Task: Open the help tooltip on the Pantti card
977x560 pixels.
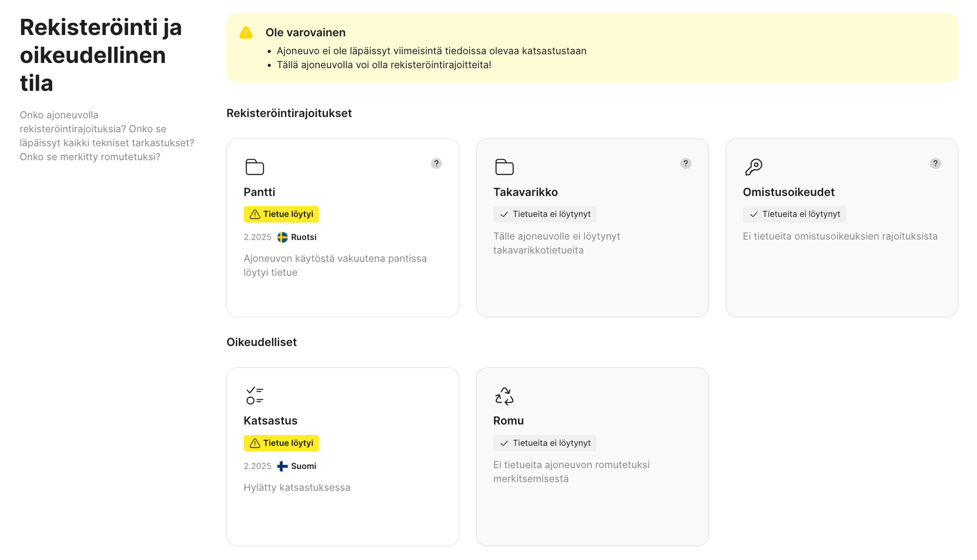Action: (x=436, y=163)
